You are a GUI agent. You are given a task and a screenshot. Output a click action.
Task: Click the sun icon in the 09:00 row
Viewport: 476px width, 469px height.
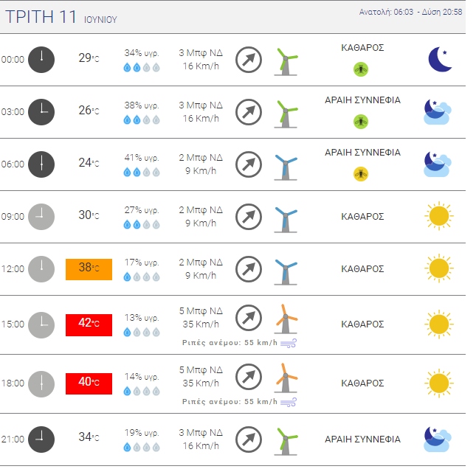pyautogui.click(x=438, y=216)
